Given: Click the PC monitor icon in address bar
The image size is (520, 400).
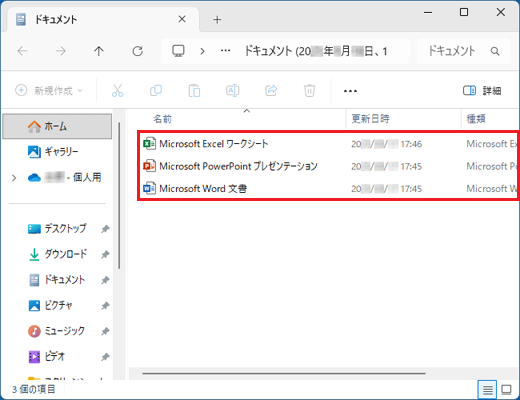Looking at the screenshot, I should click(x=178, y=51).
